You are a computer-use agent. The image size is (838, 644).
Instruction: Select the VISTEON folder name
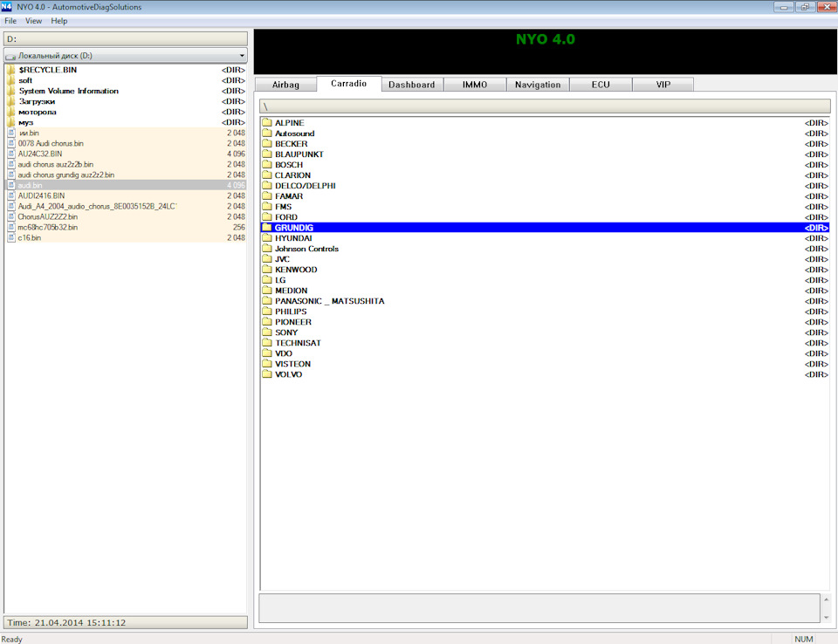293,364
